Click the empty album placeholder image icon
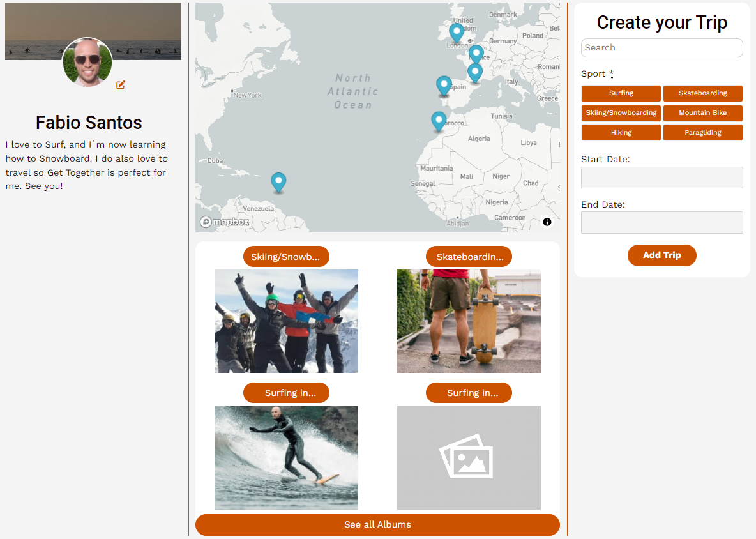 tap(469, 457)
